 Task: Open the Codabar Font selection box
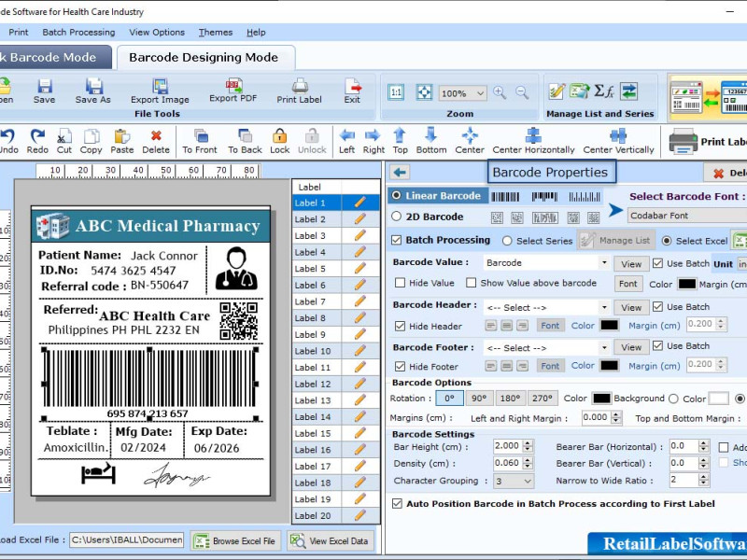(687, 216)
